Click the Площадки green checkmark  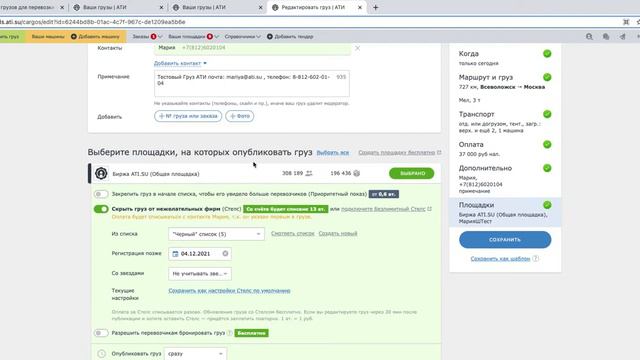(547, 205)
